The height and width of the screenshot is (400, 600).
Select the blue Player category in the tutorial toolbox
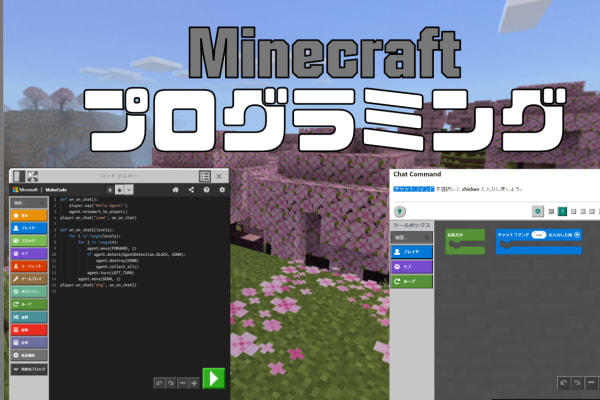click(412, 252)
